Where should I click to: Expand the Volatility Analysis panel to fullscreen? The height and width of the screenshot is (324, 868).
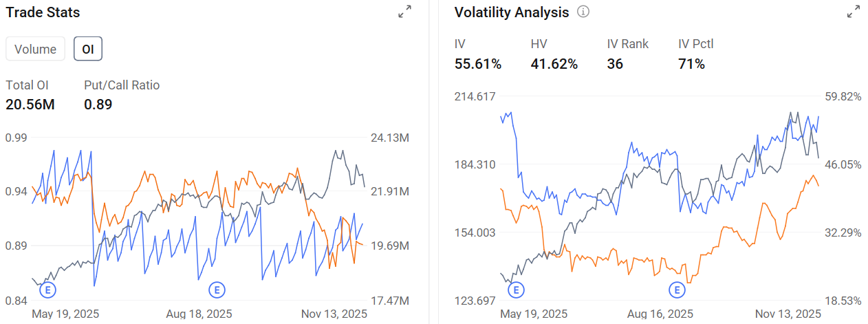click(854, 12)
